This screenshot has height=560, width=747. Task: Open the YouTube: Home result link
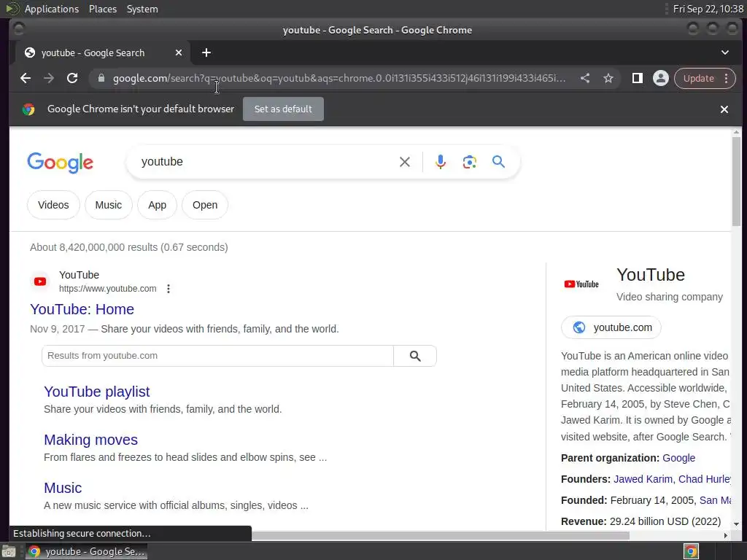click(82, 309)
